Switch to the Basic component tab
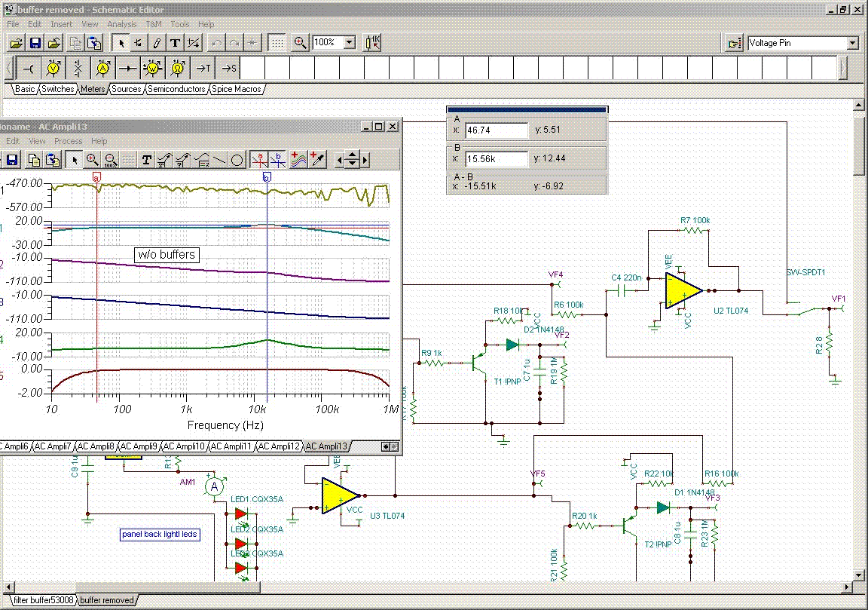The width and height of the screenshot is (868, 610). [25, 89]
